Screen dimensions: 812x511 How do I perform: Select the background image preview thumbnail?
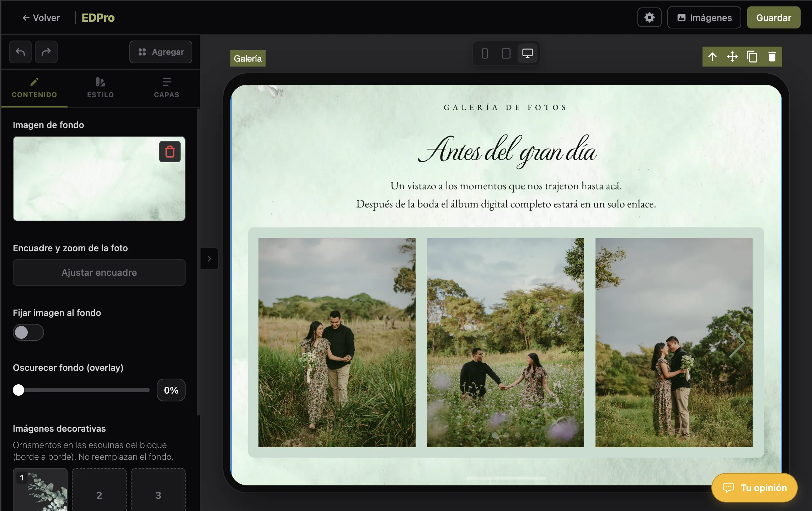coord(99,179)
